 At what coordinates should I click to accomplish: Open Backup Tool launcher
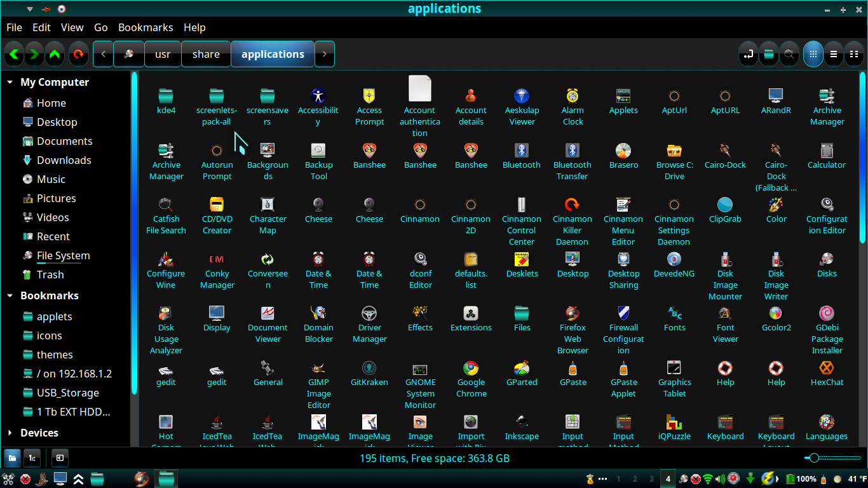pos(318,150)
